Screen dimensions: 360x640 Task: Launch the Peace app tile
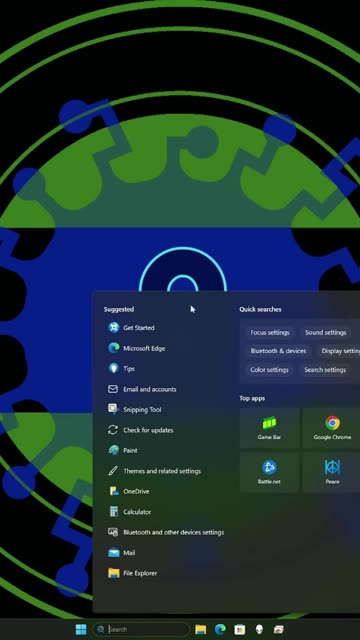332,472
